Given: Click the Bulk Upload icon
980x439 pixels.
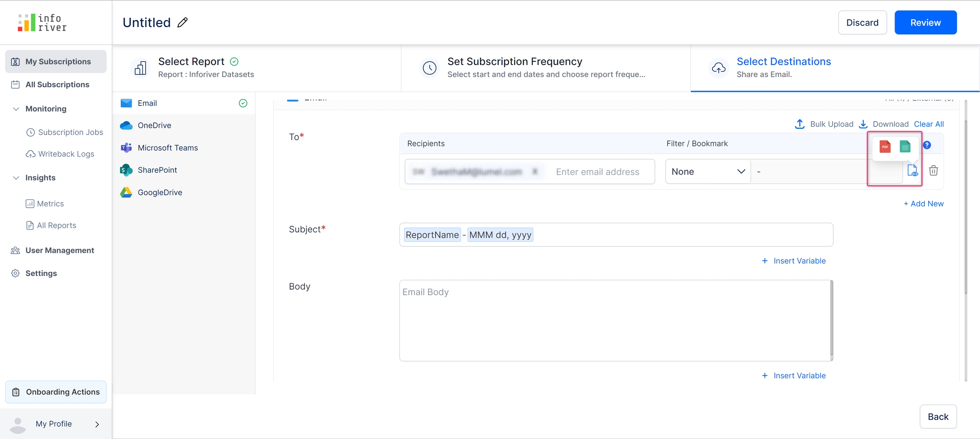Looking at the screenshot, I should (x=800, y=124).
